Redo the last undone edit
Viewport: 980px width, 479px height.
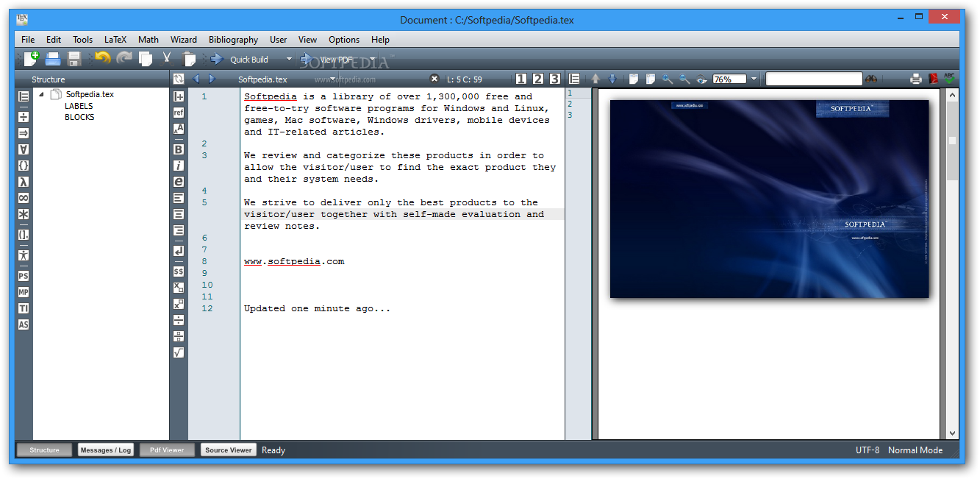point(124,58)
